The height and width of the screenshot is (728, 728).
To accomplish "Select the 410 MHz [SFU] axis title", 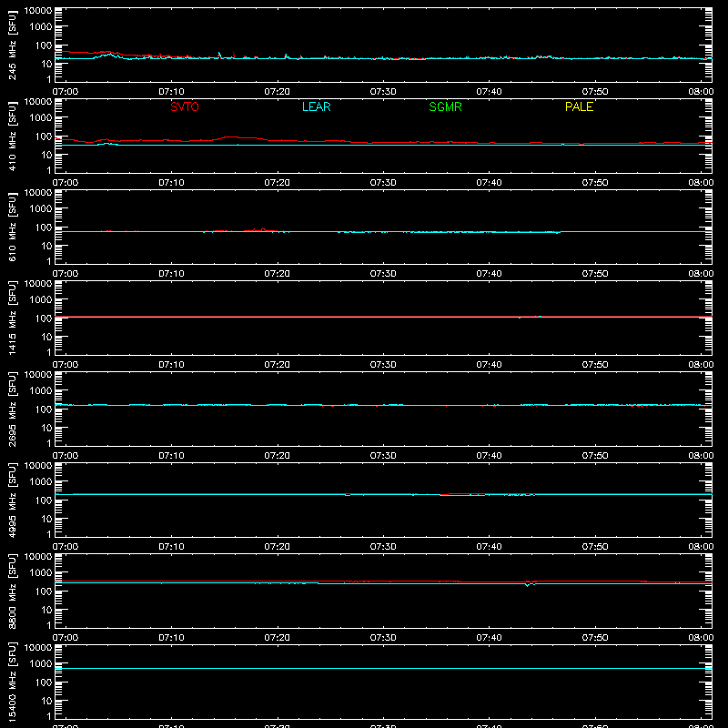I will (x=13, y=136).
